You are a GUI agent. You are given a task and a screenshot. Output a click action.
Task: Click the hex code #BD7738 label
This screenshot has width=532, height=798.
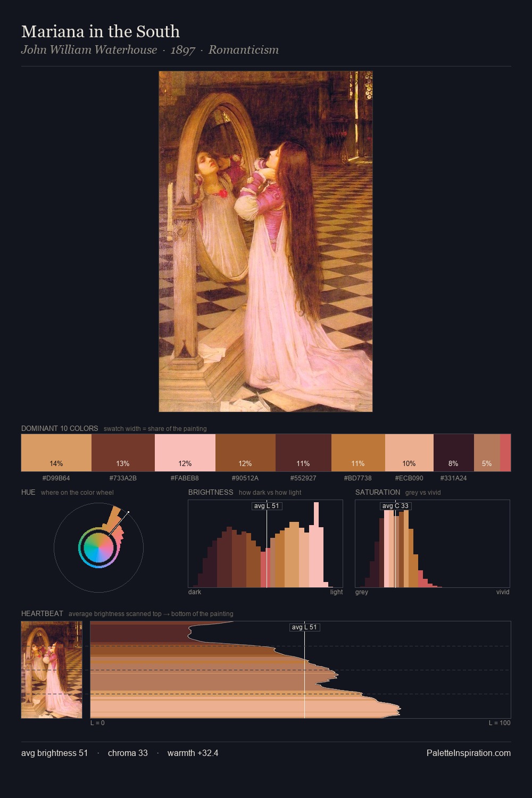coord(358,478)
